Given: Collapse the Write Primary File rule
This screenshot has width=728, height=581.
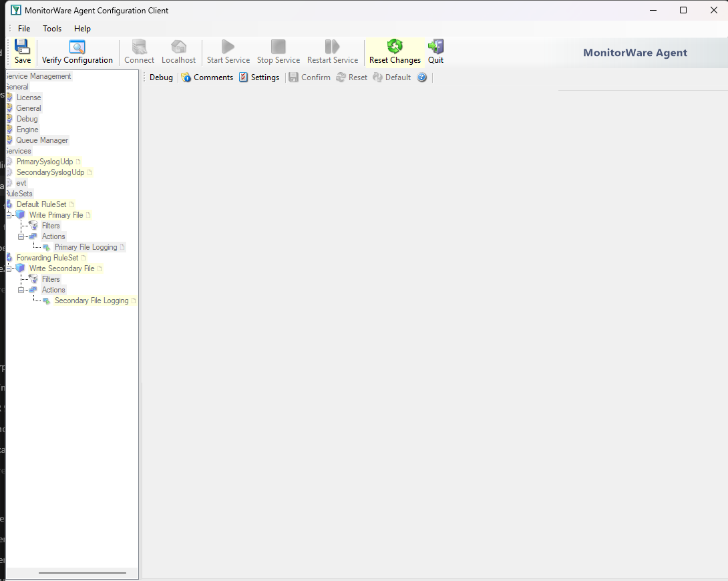Looking at the screenshot, I should tap(9, 215).
